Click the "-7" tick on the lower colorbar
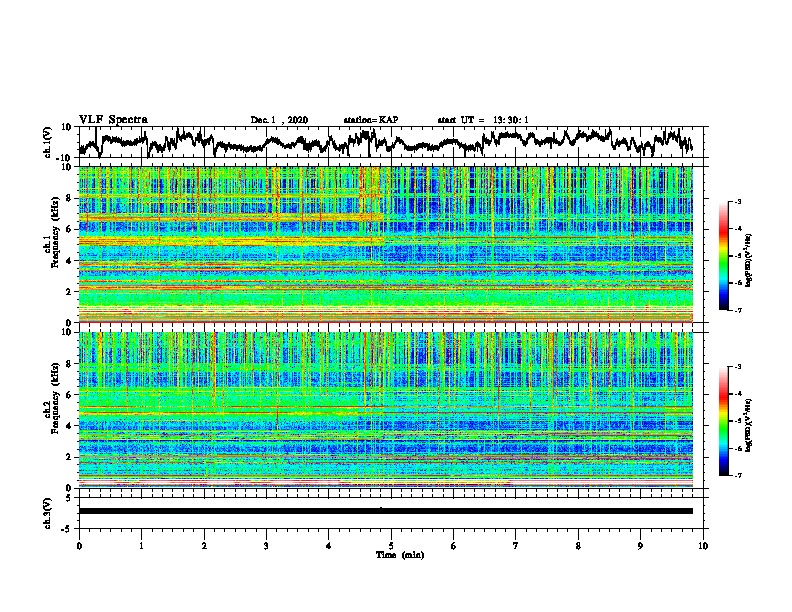 737,476
